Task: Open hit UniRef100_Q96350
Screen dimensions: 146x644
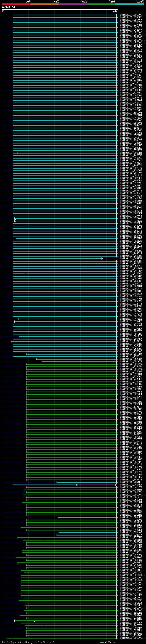Action: 131,22
